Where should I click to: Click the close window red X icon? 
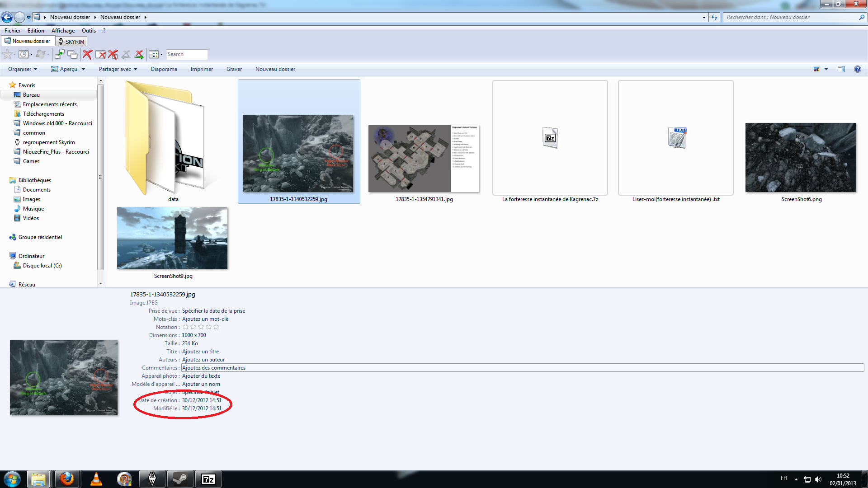tap(100, 55)
